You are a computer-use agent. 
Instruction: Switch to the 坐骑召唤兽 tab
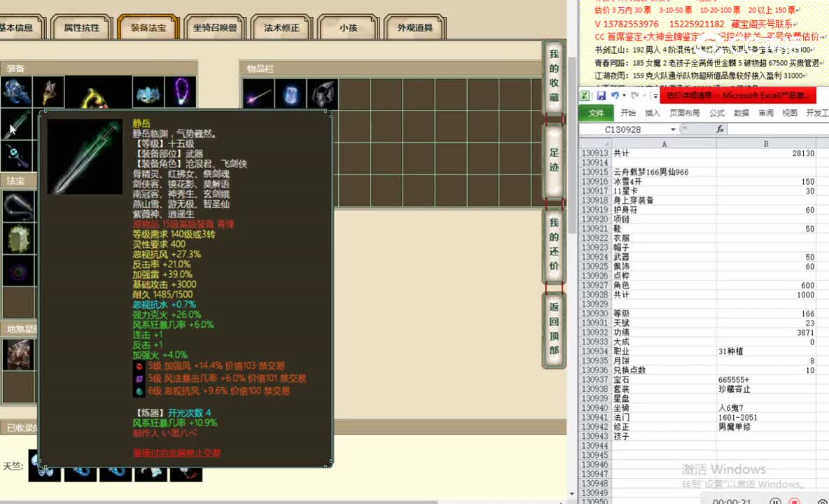215,27
